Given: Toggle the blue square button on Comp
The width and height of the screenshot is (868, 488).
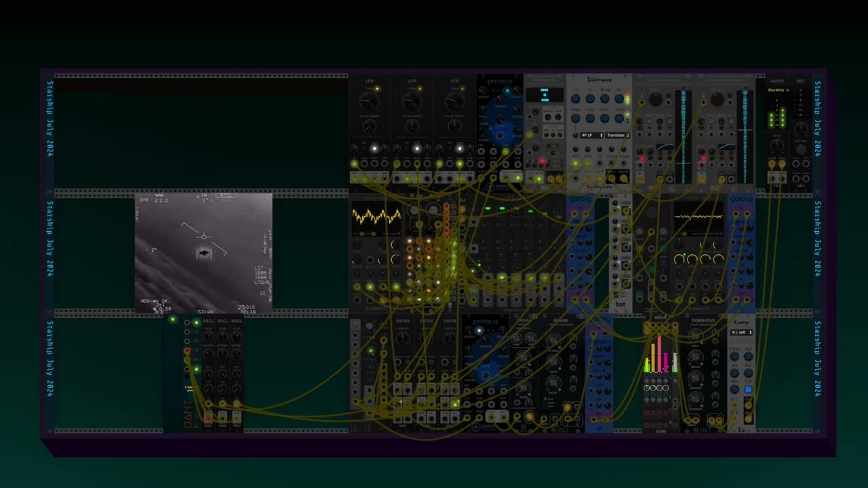Looking at the screenshot, I should pos(748,390).
